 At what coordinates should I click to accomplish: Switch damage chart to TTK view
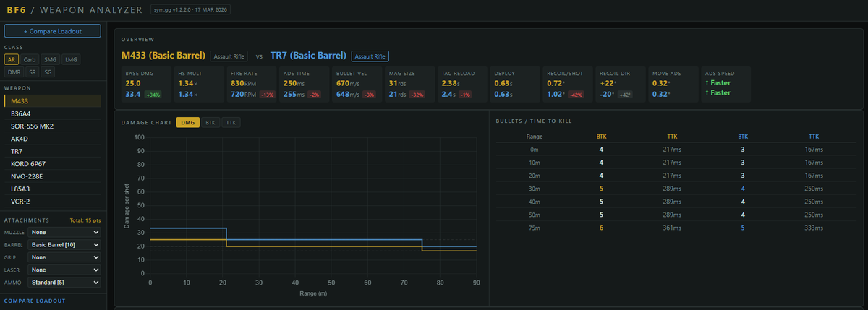(x=231, y=123)
